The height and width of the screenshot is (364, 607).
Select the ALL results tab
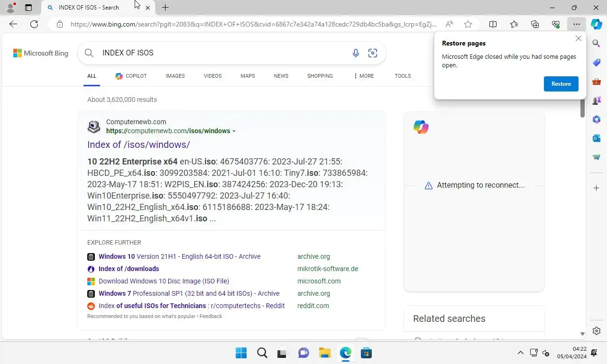[92, 76]
